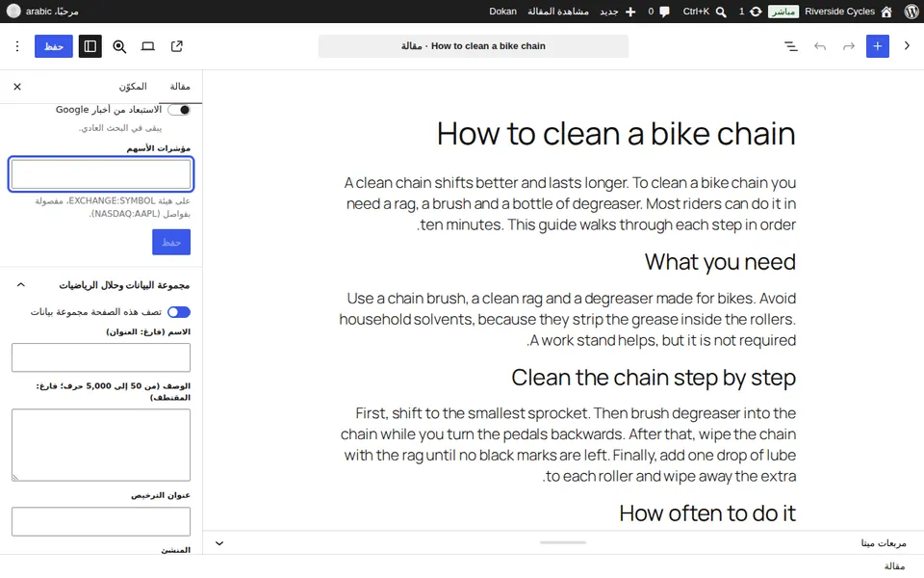Viewport: 924px width, 578px height.
Task: Click the back chevron at the editor toolbar edge
Action: [907, 46]
